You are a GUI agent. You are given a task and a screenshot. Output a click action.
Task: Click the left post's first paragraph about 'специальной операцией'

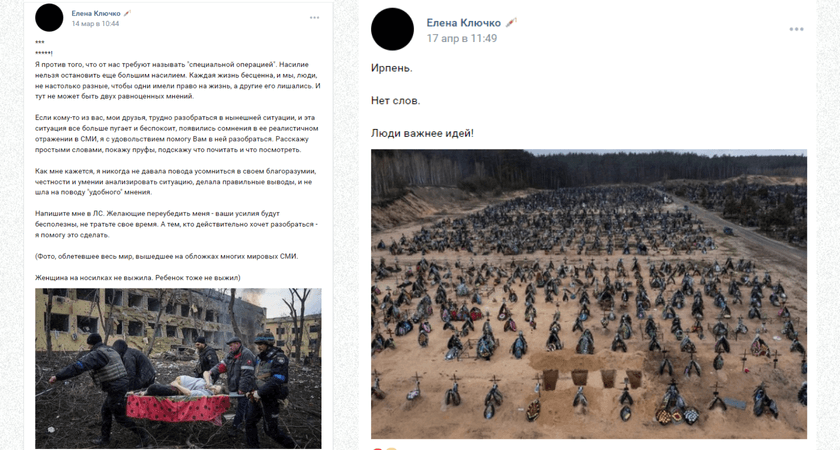[x=178, y=80]
